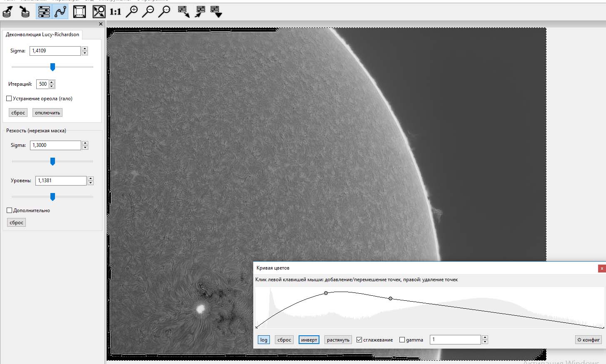
Task: Close the Кривая цветов window
Action: point(602,268)
